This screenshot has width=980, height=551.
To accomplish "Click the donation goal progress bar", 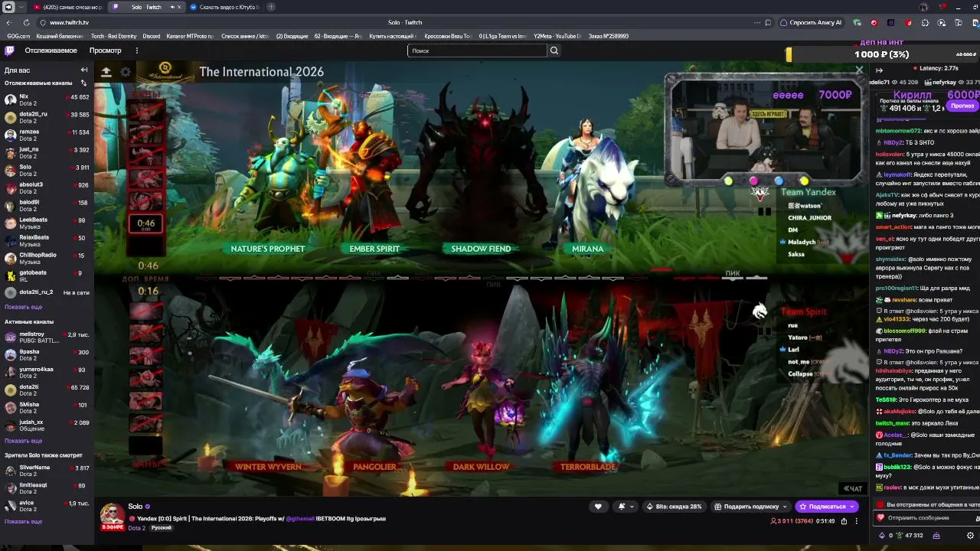I will point(882,54).
